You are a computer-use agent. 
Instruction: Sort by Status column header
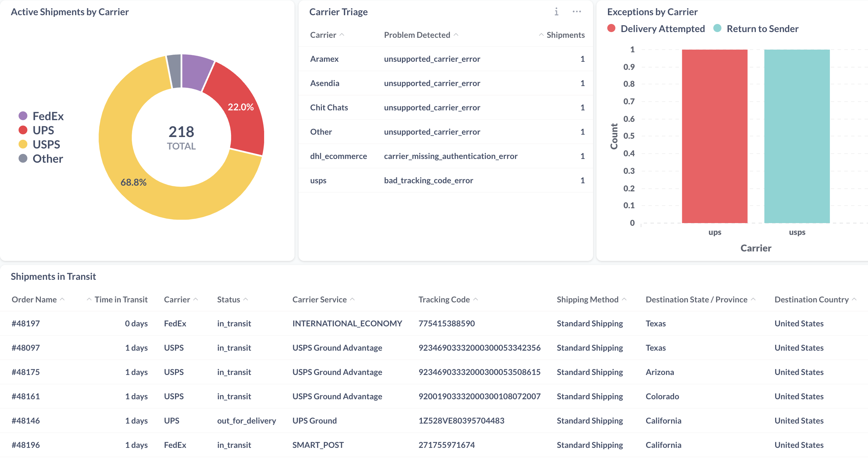229,299
